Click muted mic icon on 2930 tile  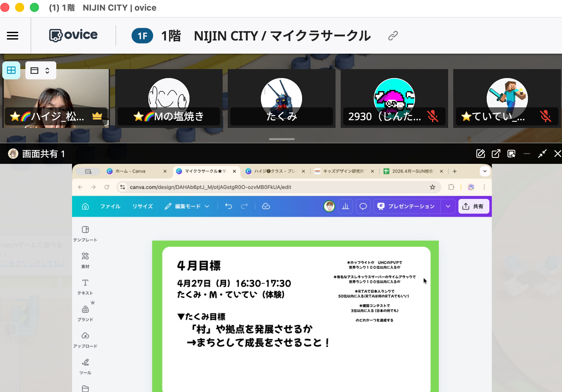click(x=433, y=116)
